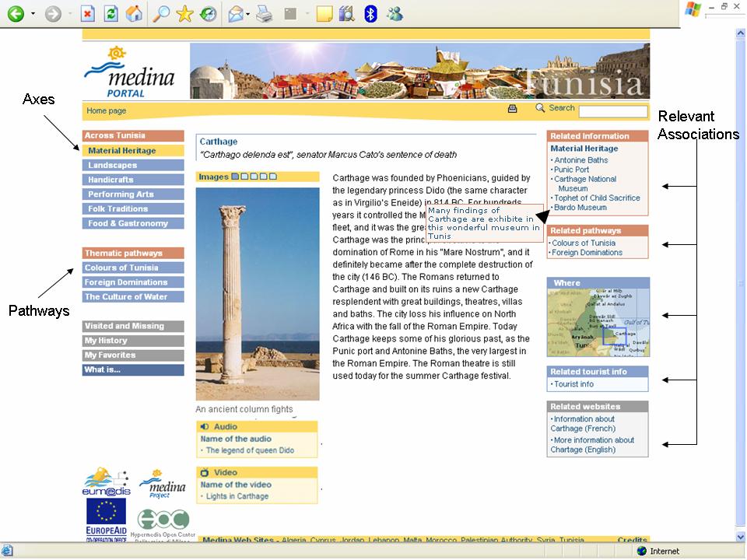
Task: Open Food & Gastronomy menu item
Action: (133, 223)
